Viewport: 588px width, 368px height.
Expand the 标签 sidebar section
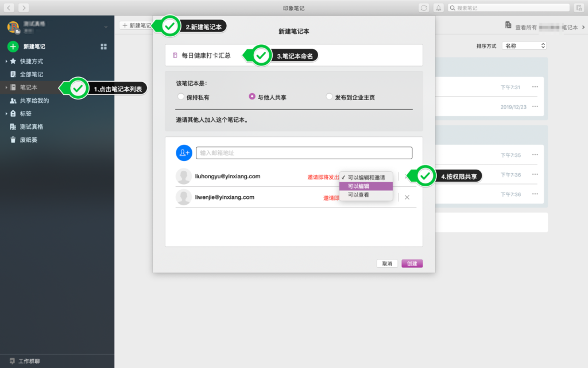[6, 113]
